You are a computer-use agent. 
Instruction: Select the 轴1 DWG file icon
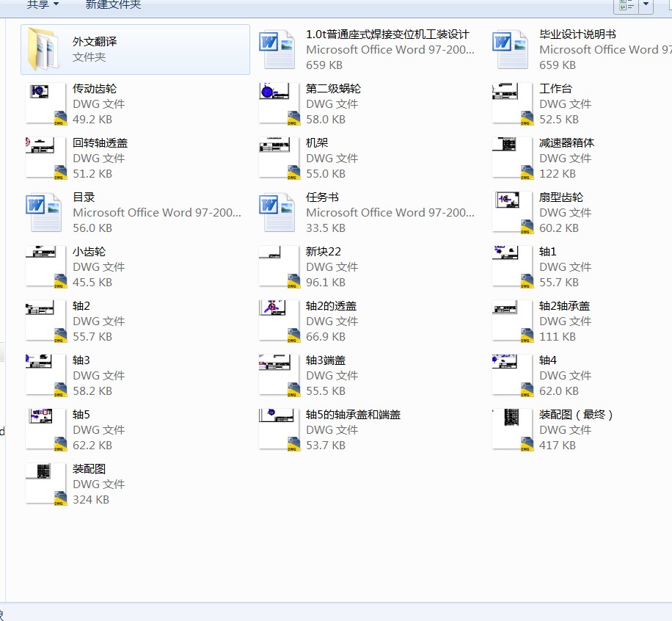(x=513, y=266)
